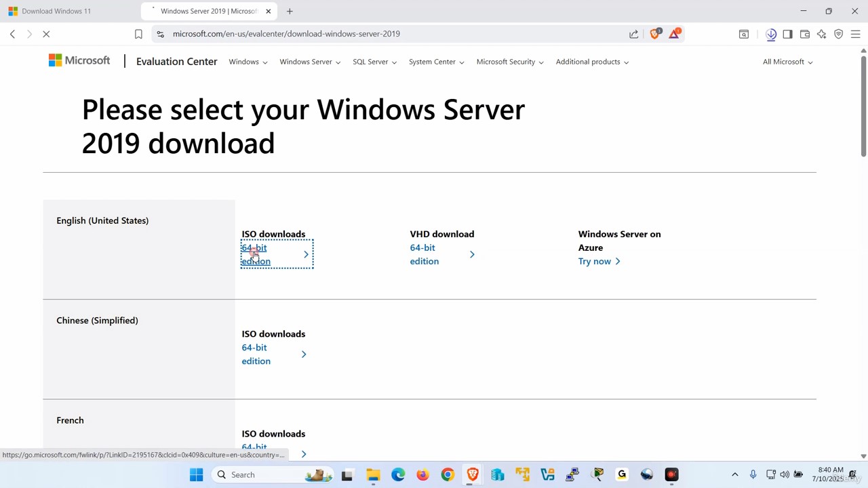Screen dimensions: 868x488
Task: Show hidden system tray icons
Action: pos(734,474)
